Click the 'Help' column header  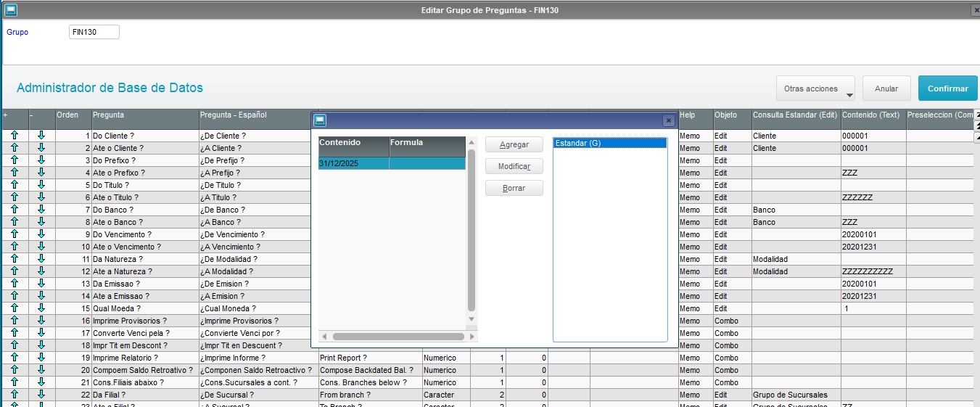click(696, 119)
